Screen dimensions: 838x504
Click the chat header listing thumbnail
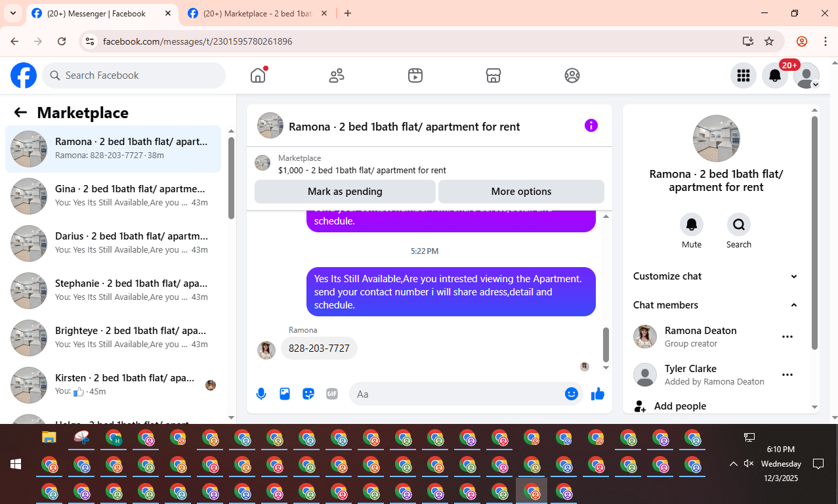coord(270,125)
